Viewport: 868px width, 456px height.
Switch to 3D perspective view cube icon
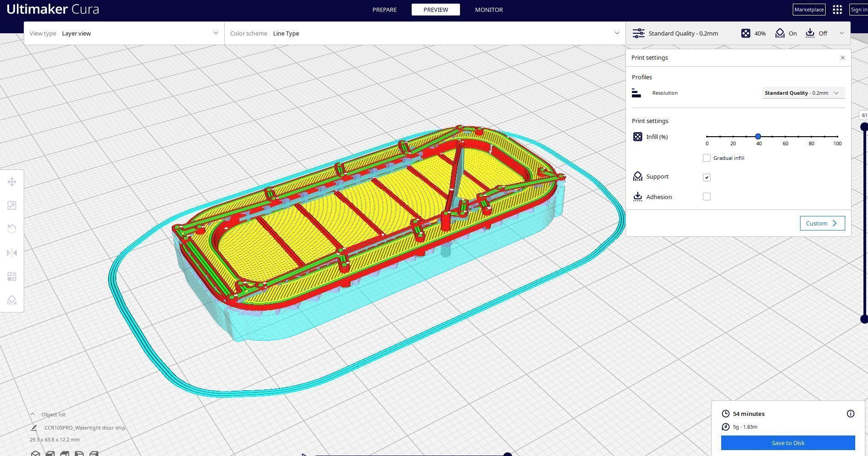click(x=36, y=453)
